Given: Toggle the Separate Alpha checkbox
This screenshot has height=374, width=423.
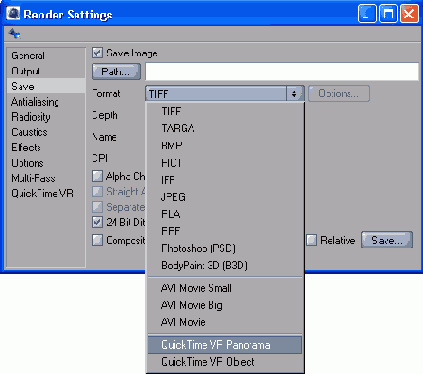Looking at the screenshot, I should click(x=97, y=207).
